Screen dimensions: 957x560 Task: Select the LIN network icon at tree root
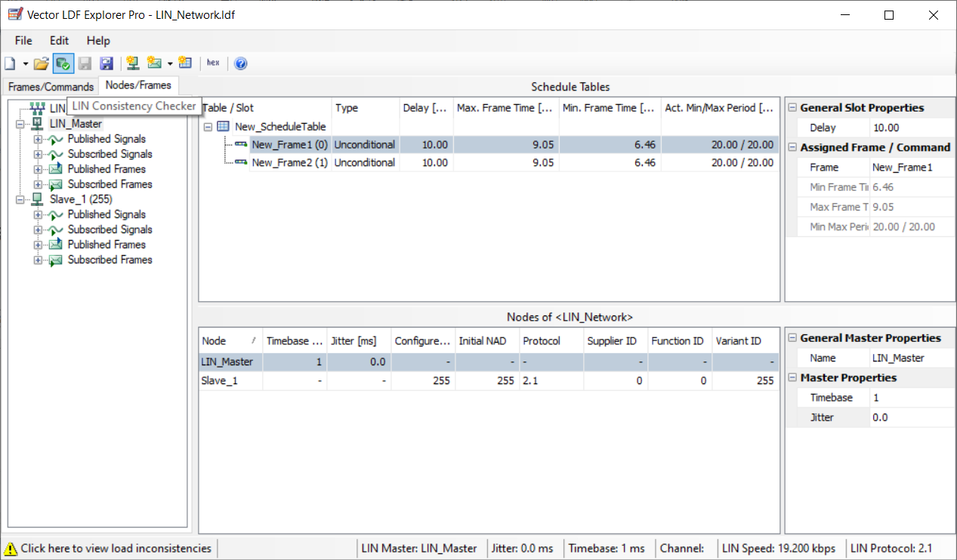tap(38, 109)
